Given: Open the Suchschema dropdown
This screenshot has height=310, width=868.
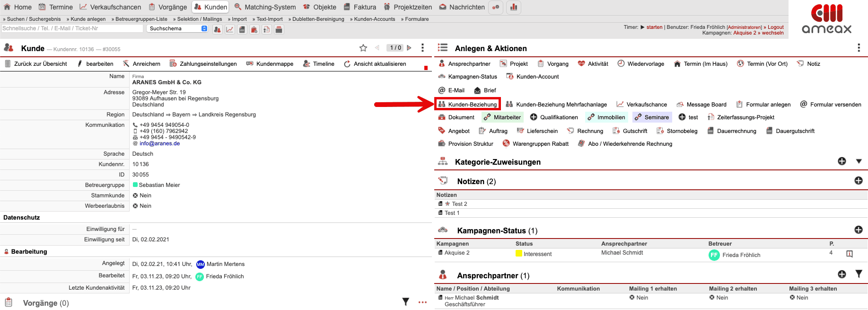Looking at the screenshot, I should click(x=177, y=28).
